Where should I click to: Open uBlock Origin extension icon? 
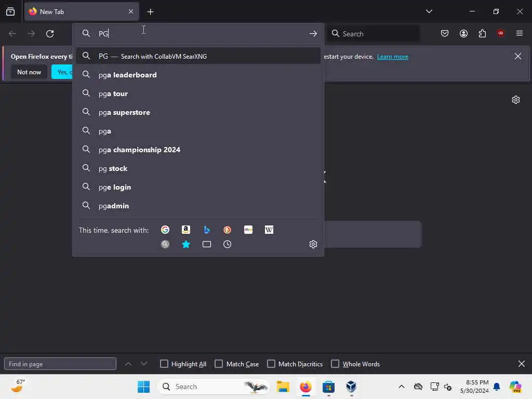(500, 33)
